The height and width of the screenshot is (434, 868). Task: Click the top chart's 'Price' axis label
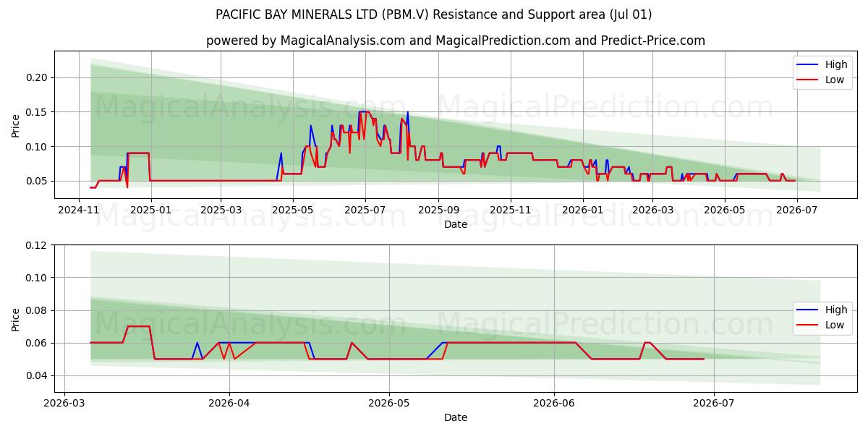pos(16,124)
